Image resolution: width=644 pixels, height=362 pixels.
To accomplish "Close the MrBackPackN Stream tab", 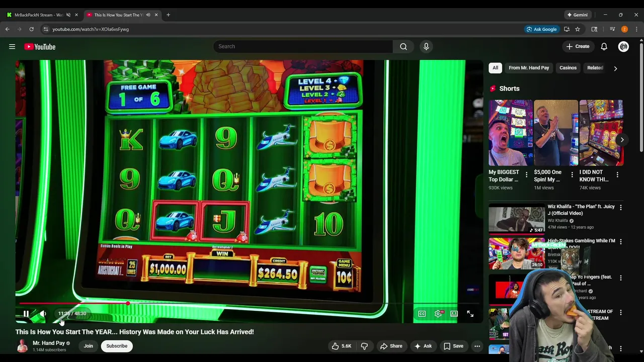I will tap(76, 15).
